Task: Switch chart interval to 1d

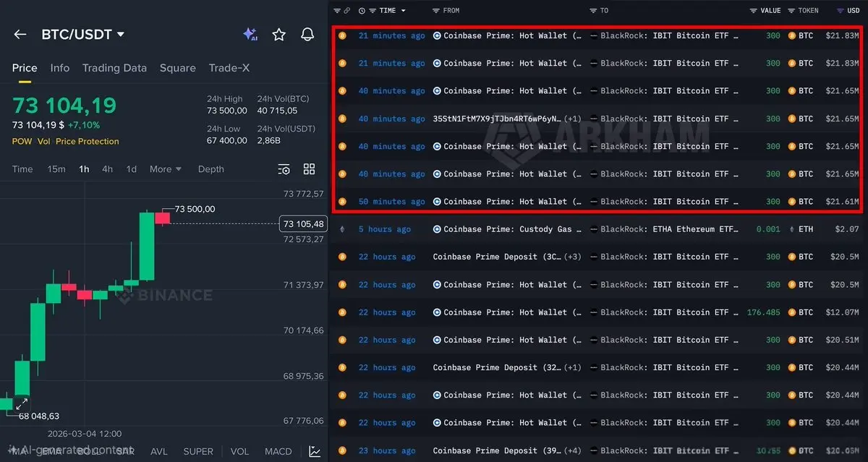Action: (131, 169)
